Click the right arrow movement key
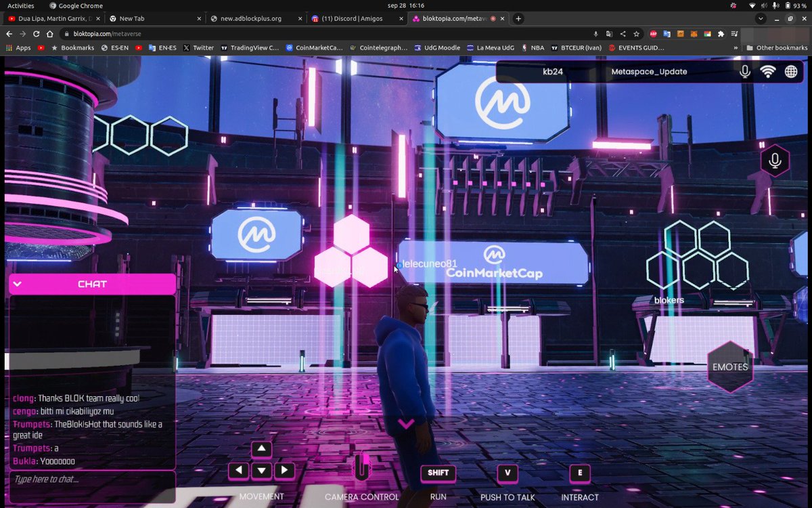 pos(284,470)
